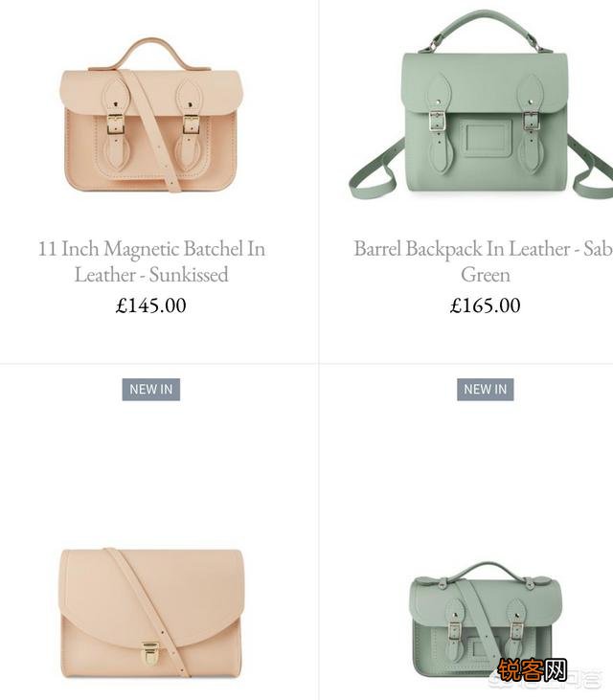Click the 锐客网 watermark logo

533,669
